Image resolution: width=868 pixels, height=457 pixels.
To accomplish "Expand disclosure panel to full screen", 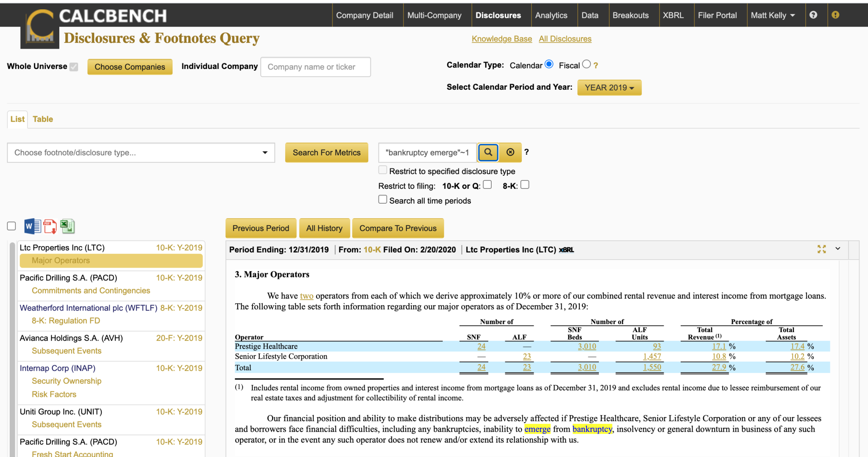I will pyautogui.click(x=821, y=249).
